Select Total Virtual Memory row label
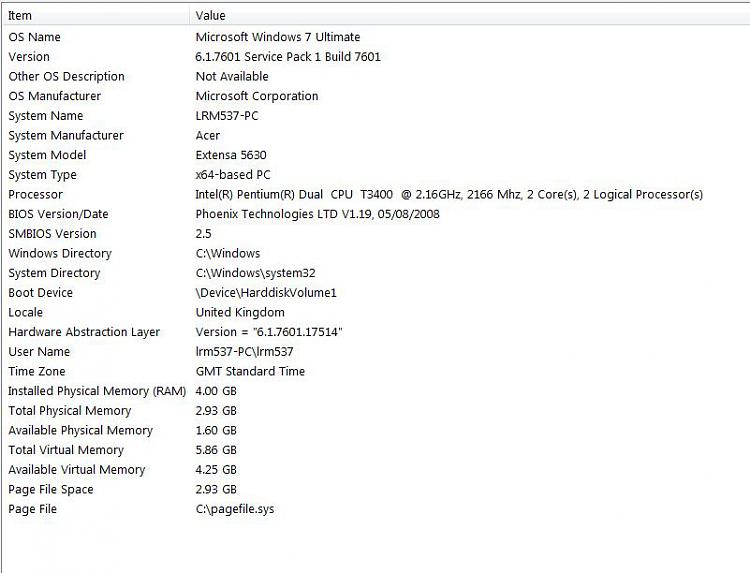 pyautogui.click(x=66, y=450)
